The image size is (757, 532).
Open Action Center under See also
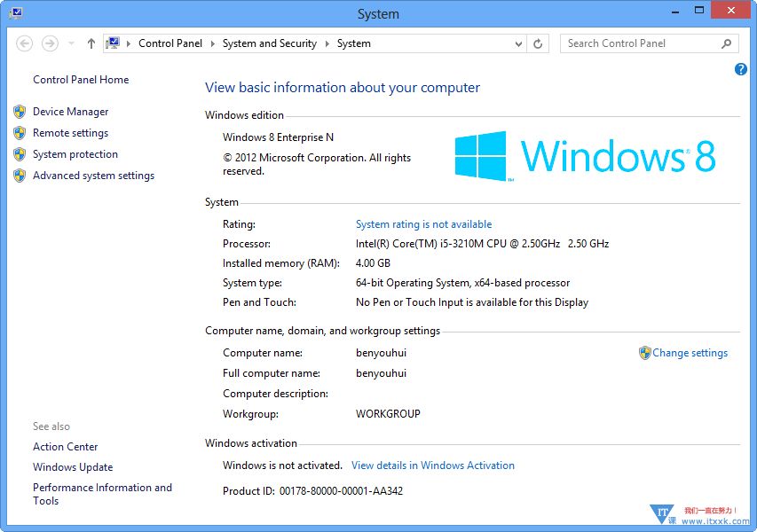65,447
